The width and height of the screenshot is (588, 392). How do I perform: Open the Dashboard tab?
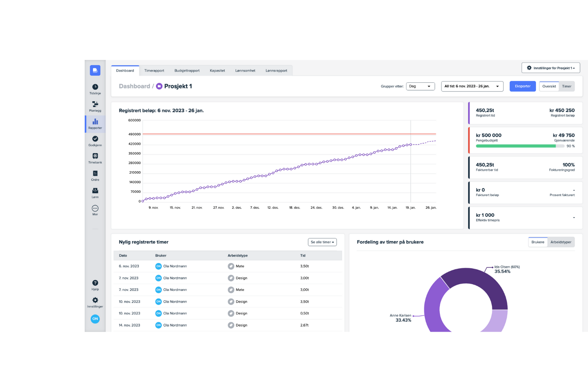pos(125,71)
